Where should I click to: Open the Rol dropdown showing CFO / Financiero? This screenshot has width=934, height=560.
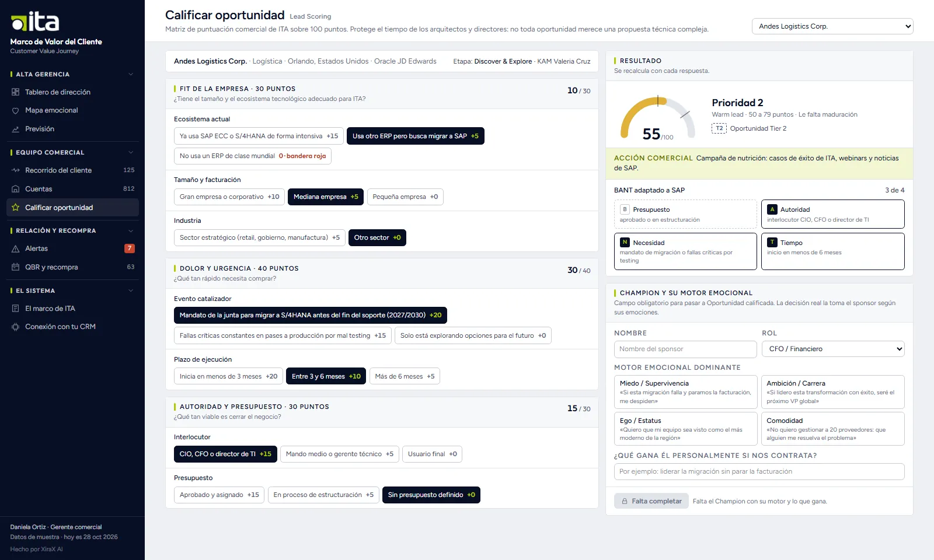pyautogui.click(x=833, y=349)
